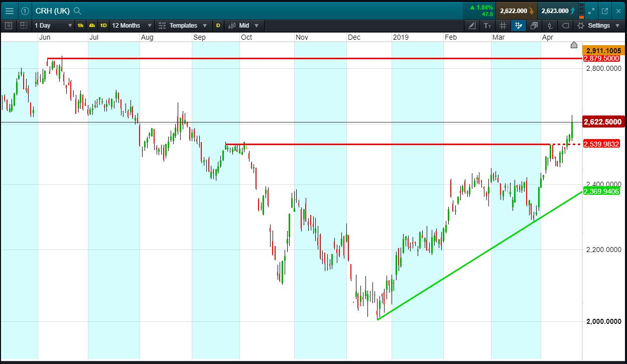
Task: Select the trendline drawing tool
Action: (472, 25)
